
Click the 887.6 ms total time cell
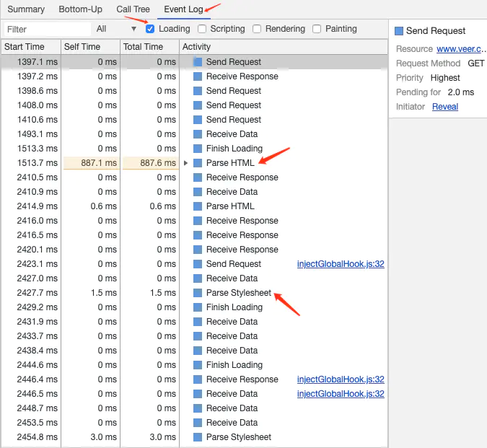tap(149, 163)
